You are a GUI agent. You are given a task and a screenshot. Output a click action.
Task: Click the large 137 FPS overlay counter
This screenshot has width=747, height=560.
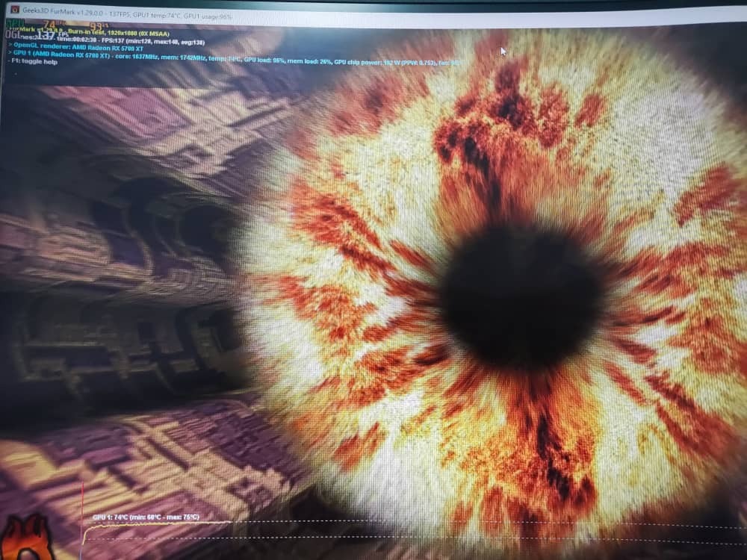click(x=46, y=35)
